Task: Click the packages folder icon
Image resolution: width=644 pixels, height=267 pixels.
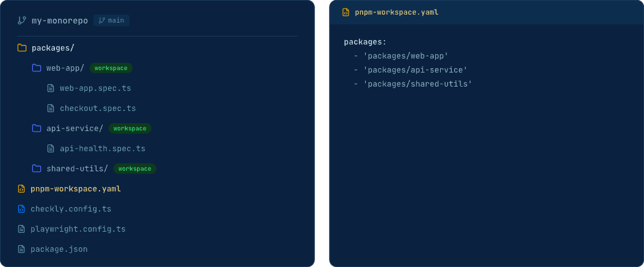Action: (22, 48)
